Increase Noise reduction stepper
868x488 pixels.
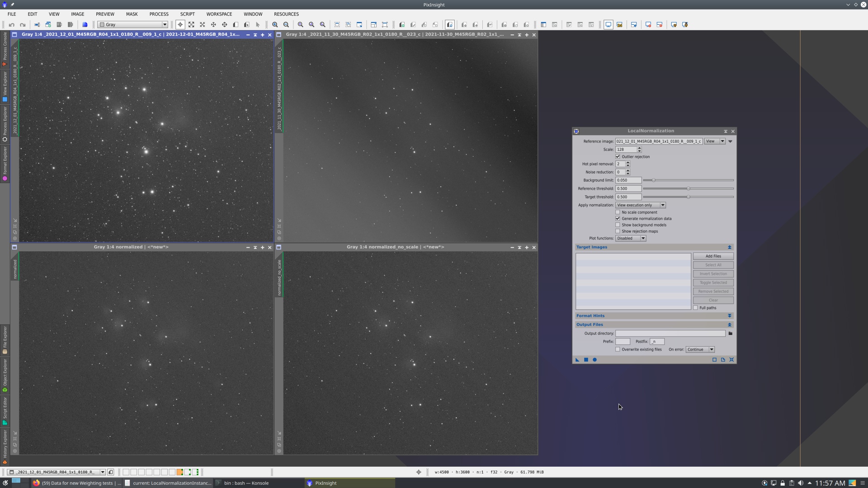[x=628, y=171]
